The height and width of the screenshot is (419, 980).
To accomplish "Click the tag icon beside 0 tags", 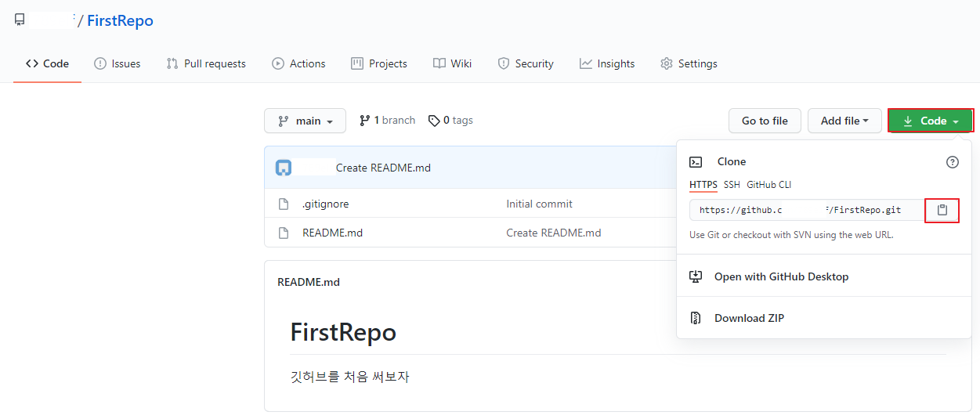I will point(434,121).
